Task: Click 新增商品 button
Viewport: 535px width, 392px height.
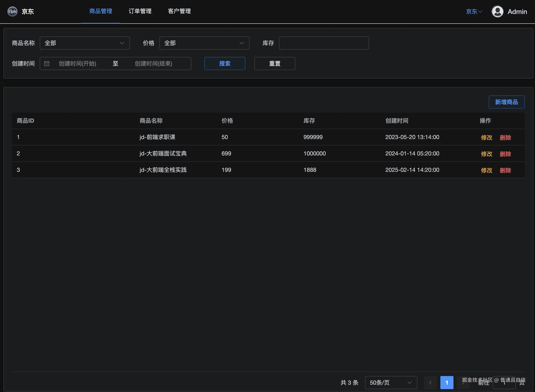Action: (506, 102)
